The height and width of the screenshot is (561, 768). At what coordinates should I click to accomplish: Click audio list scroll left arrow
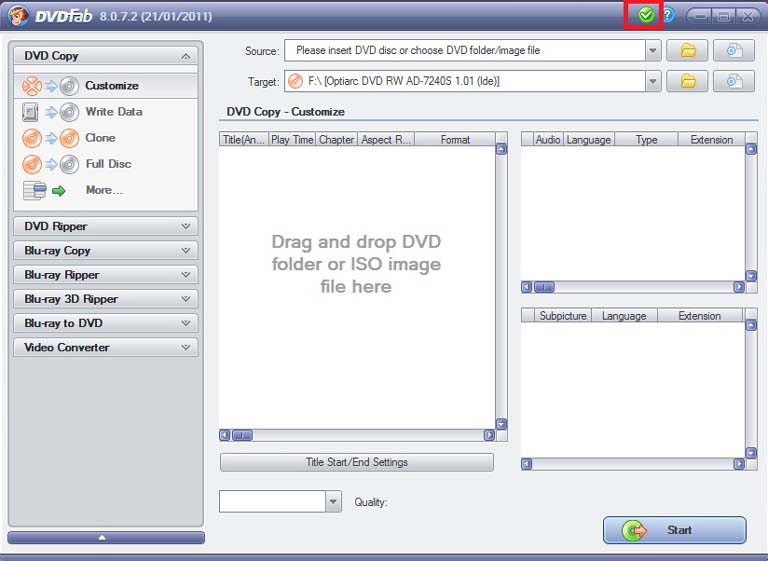[x=527, y=287]
